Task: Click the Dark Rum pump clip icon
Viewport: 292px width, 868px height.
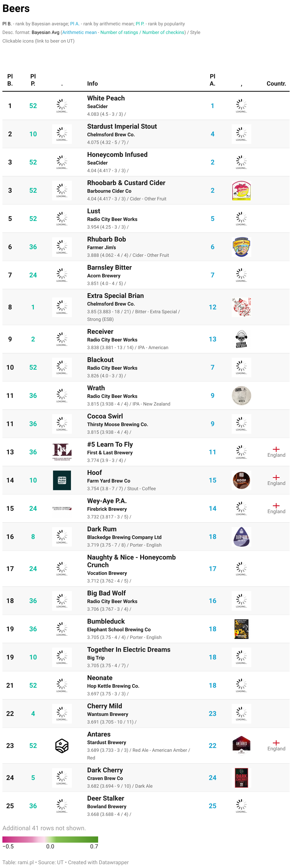Action: (x=241, y=536)
